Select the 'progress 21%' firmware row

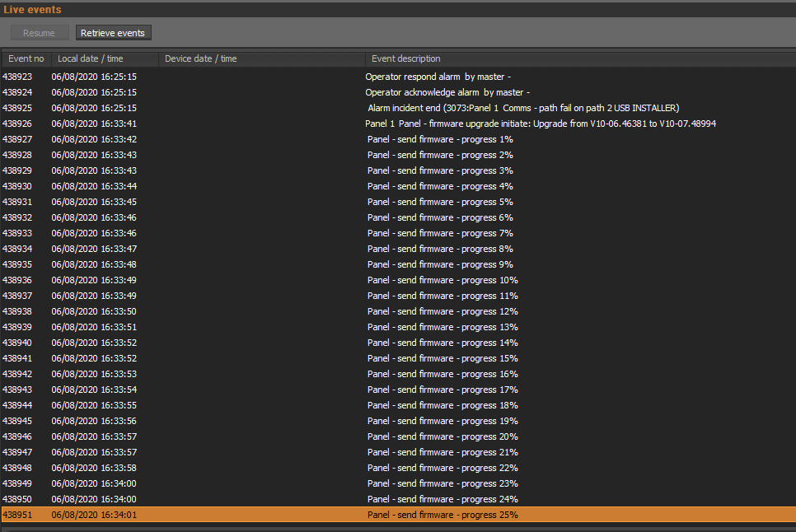tap(398, 453)
